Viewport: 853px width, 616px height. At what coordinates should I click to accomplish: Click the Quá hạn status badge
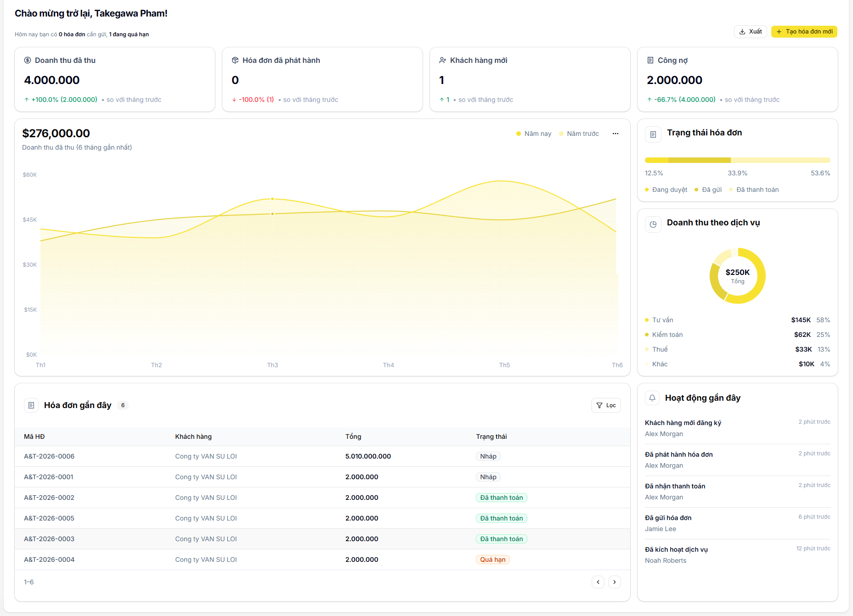(x=493, y=560)
